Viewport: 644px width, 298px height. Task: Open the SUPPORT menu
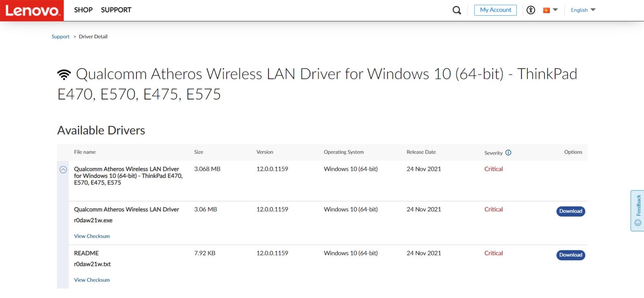pyautogui.click(x=116, y=10)
